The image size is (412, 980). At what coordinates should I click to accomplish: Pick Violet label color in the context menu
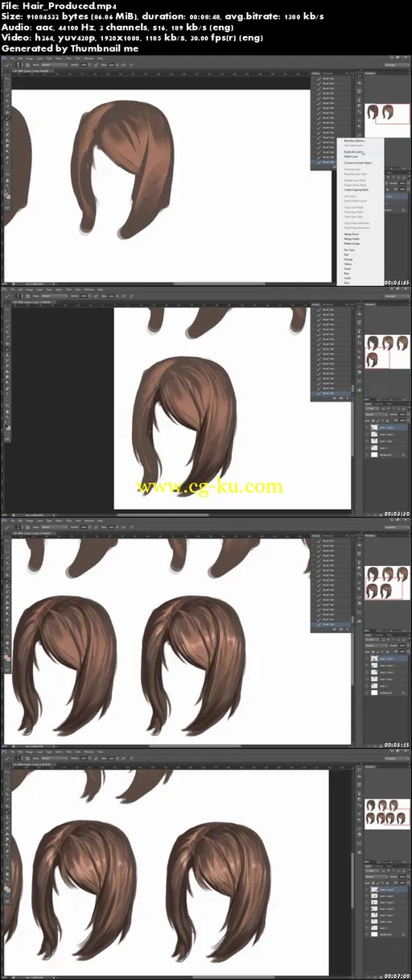pyautogui.click(x=347, y=278)
